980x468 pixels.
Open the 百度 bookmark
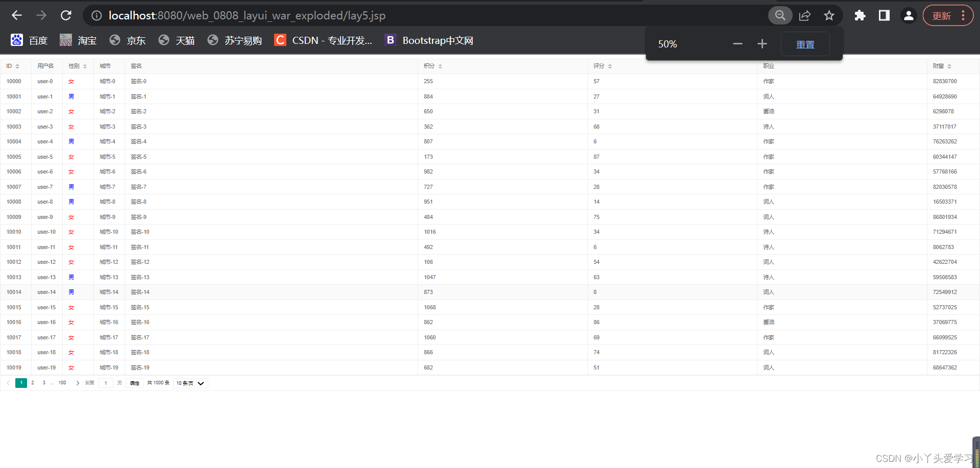click(30, 40)
